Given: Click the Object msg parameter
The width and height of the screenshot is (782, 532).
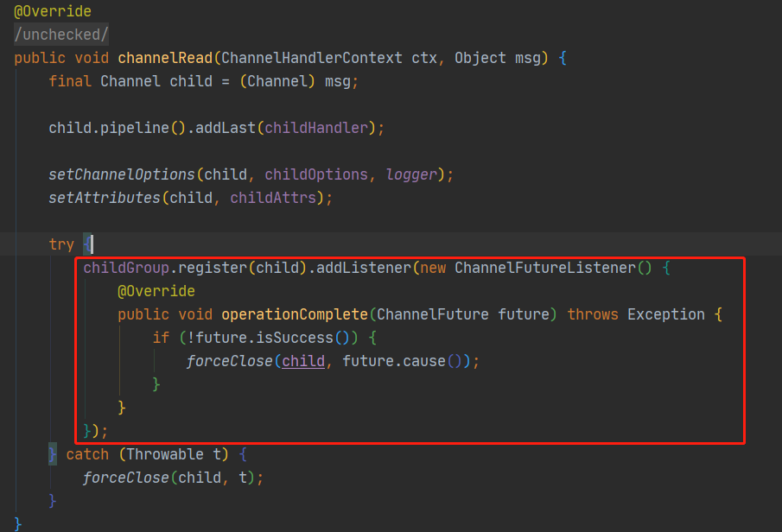Looking at the screenshot, I should point(498,59).
